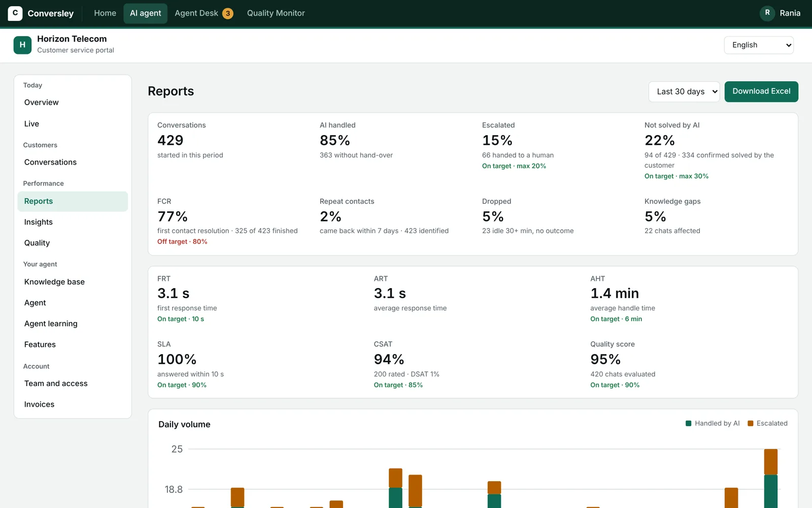Click the 'Off target · 80%' FCR status
The image size is (812, 508).
182,242
